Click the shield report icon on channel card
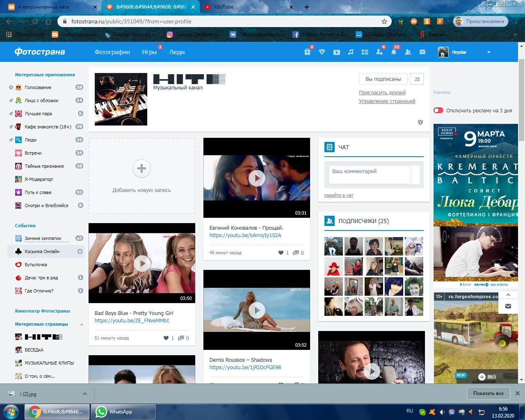Viewport: 525px width, 420px height. coord(420,122)
